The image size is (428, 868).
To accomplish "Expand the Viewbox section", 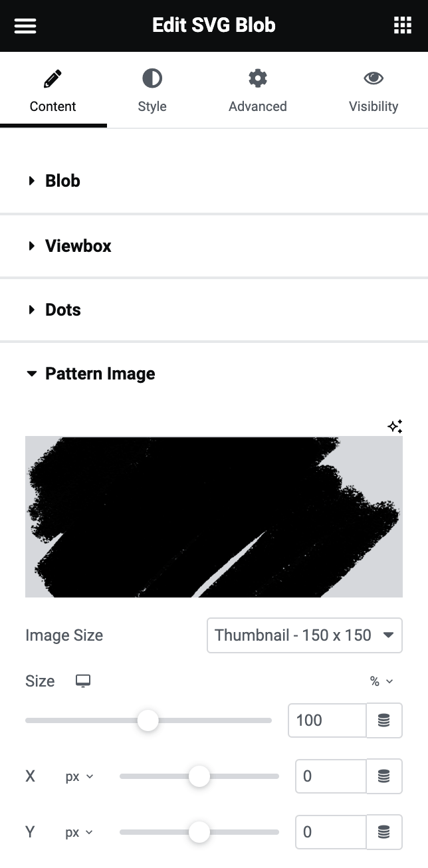I will tap(78, 246).
